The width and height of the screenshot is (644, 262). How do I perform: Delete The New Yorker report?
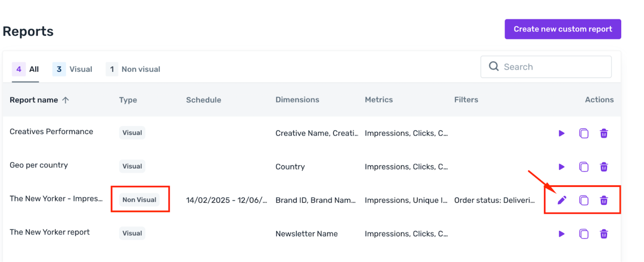(x=604, y=234)
